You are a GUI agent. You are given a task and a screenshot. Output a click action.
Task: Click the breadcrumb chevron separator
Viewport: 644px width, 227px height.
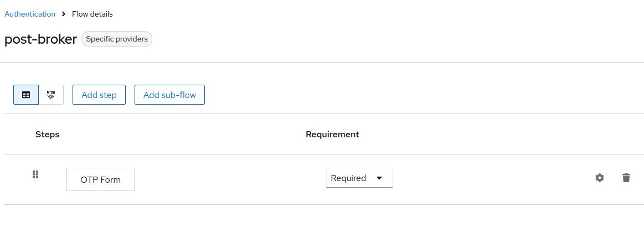(64, 14)
